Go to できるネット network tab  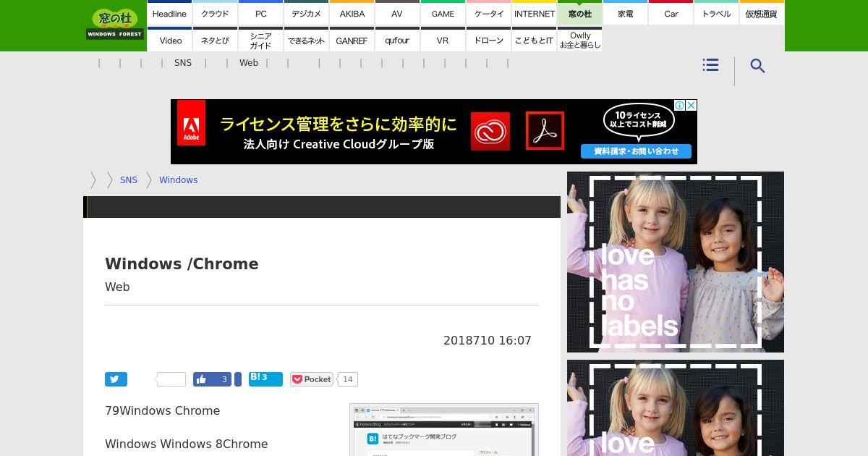tap(306, 40)
